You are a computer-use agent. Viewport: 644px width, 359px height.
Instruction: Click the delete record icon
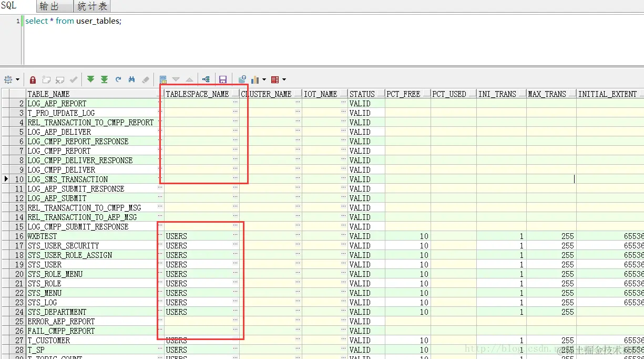pyautogui.click(x=60, y=79)
